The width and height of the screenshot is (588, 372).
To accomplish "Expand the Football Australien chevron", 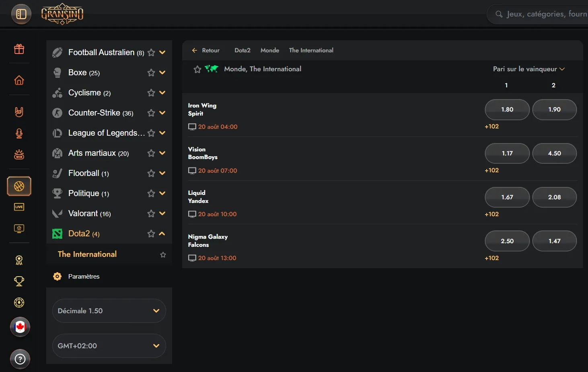I will 162,52.
